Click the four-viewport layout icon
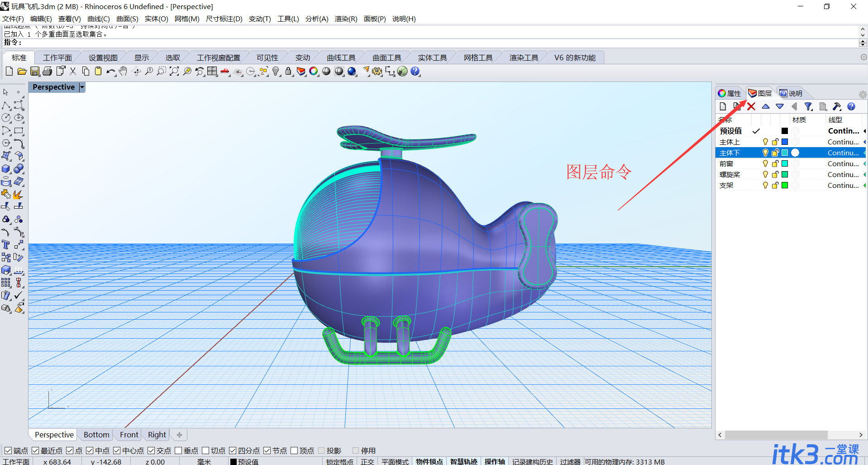Viewport: 868px width, 465px height. coord(212,71)
